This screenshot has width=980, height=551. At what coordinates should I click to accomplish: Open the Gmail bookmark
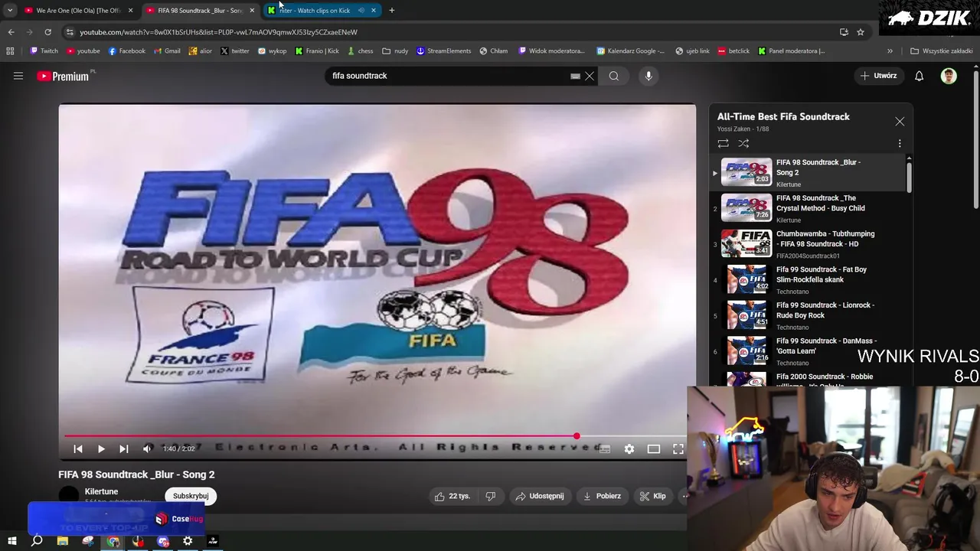tap(167, 51)
